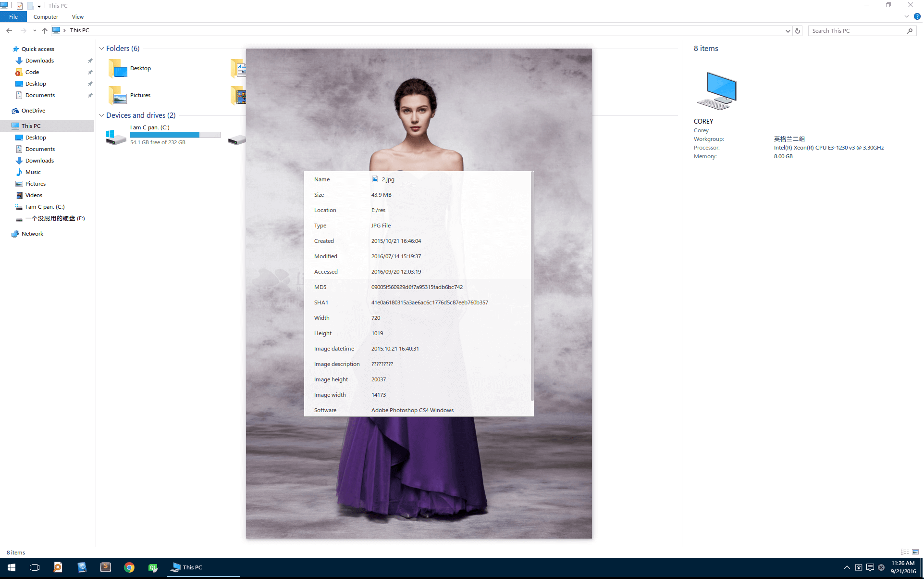The width and height of the screenshot is (924, 579).
Task: Open the View menu
Action: point(77,17)
